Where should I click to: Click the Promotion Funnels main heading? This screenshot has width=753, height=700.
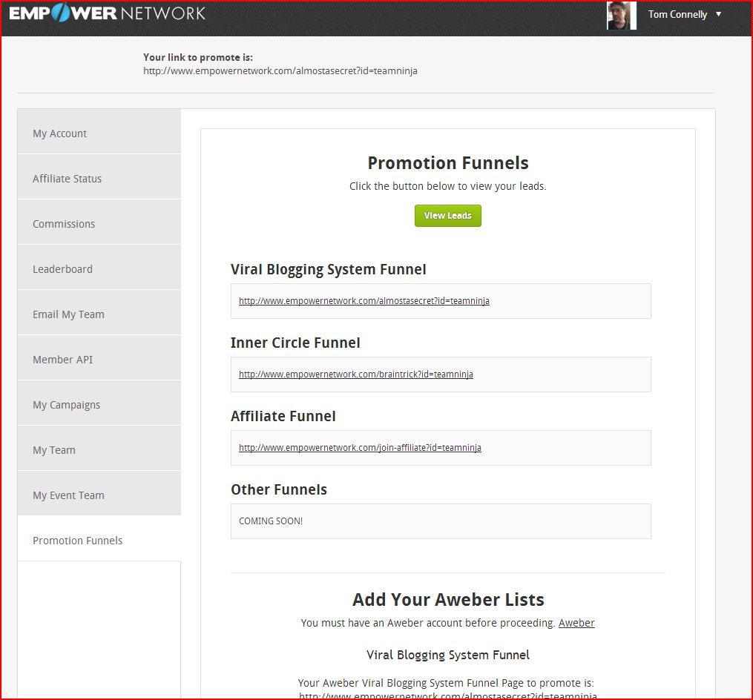click(x=448, y=162)
